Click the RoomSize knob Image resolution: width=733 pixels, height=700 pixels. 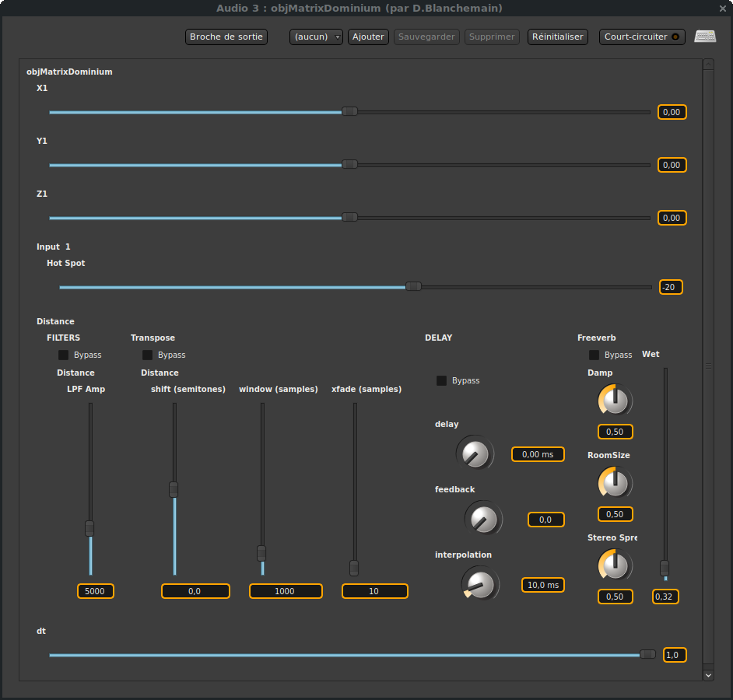[x=615, y=484]
